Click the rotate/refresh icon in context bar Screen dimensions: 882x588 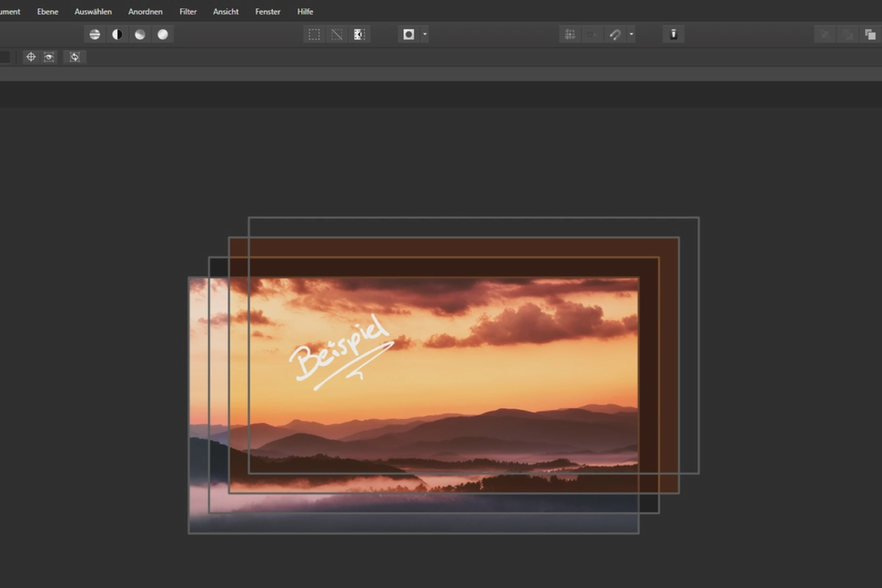click(74, 57)
